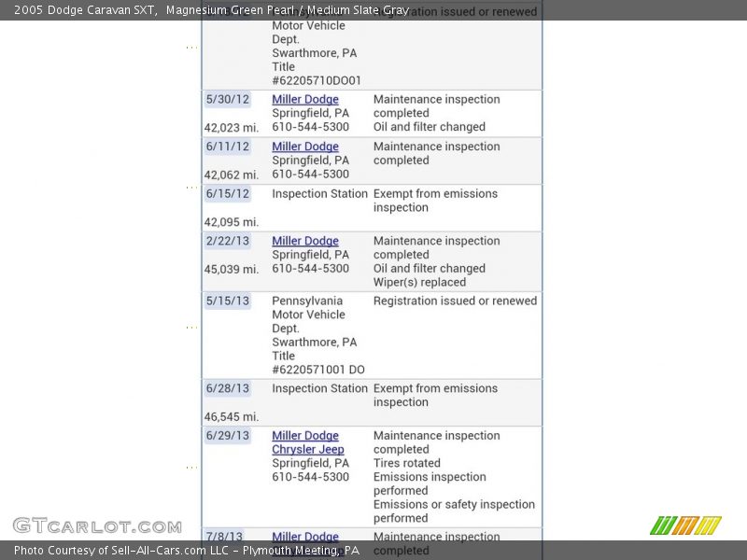747x560 pixels.
Task: Click Emissions or safety inspection performed text
Action: pyautogui.click(x=454, y=511)
